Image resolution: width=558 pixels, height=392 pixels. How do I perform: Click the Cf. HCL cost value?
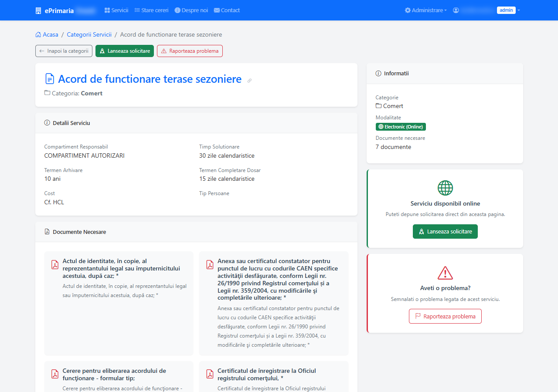coord(54,202)
